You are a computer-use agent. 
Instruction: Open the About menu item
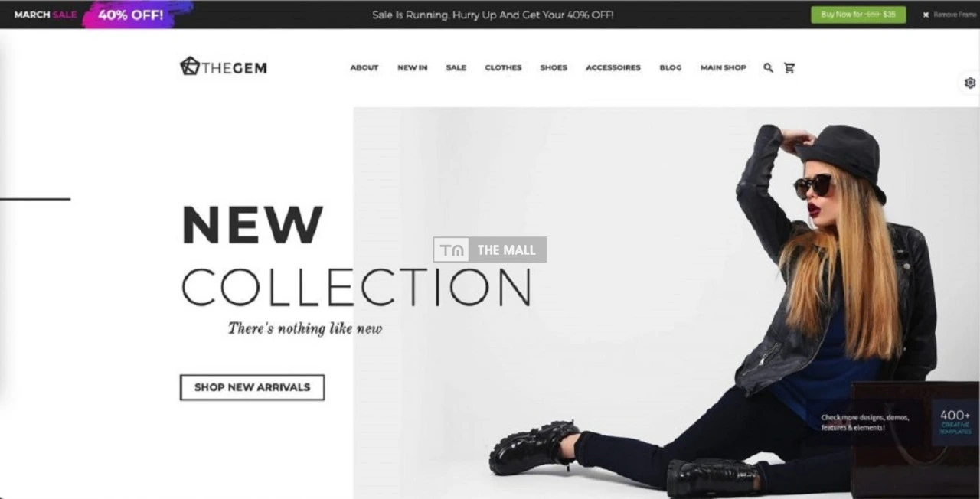[364, 67]
